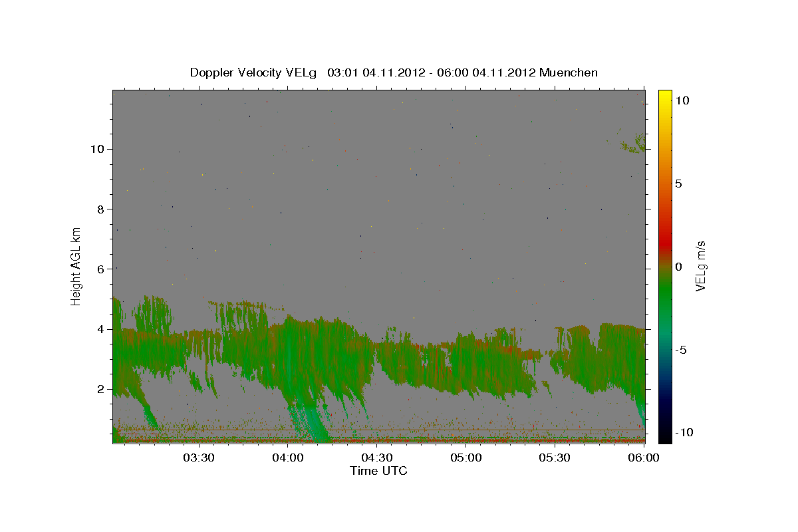798x532 pixels.
Task: Click the plot title "Doppler Velocity VELg"
Action: [255, 72]
